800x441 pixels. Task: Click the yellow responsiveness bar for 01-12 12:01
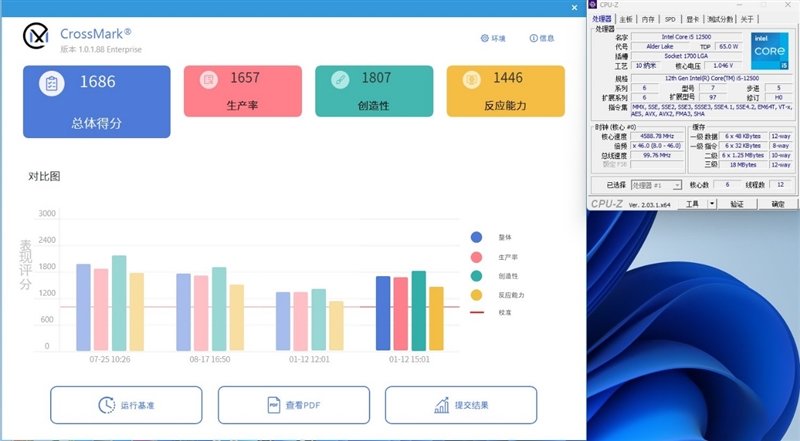coord(336,326)
